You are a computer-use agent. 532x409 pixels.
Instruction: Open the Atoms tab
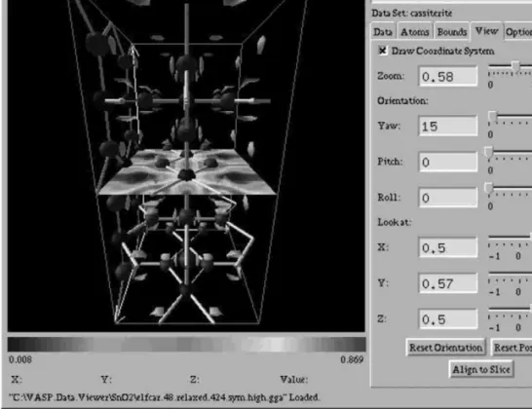tap(415, 32)
